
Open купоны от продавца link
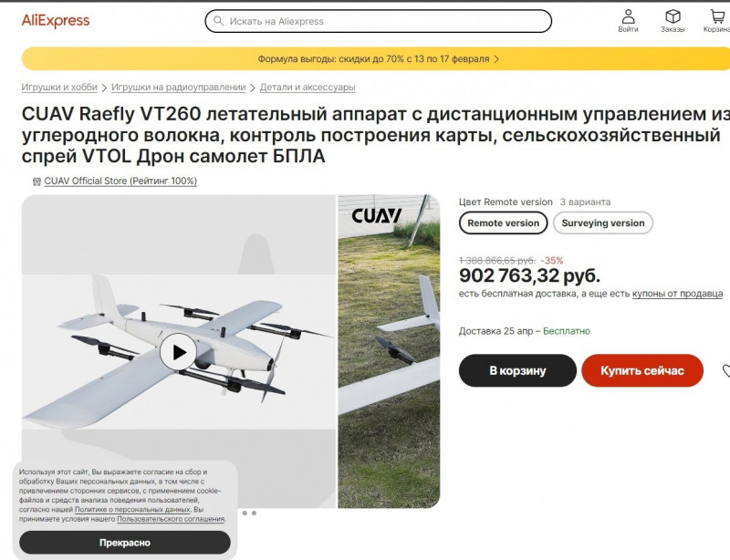(x=677, y=294)
